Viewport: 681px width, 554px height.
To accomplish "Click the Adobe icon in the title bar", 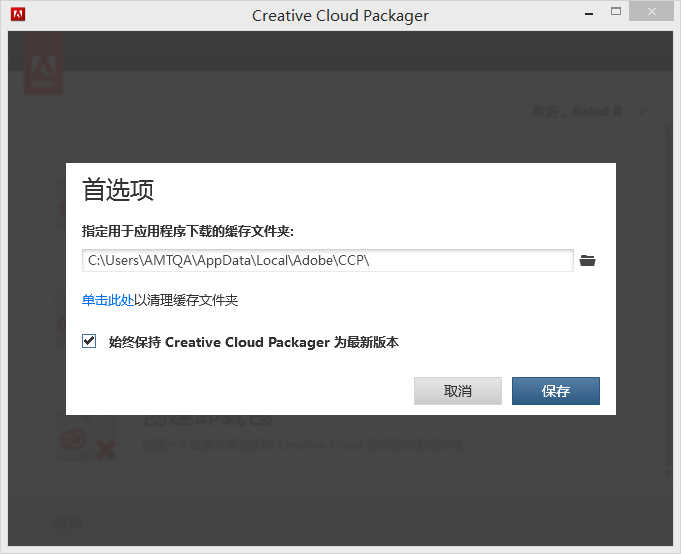I will (18, 14).
